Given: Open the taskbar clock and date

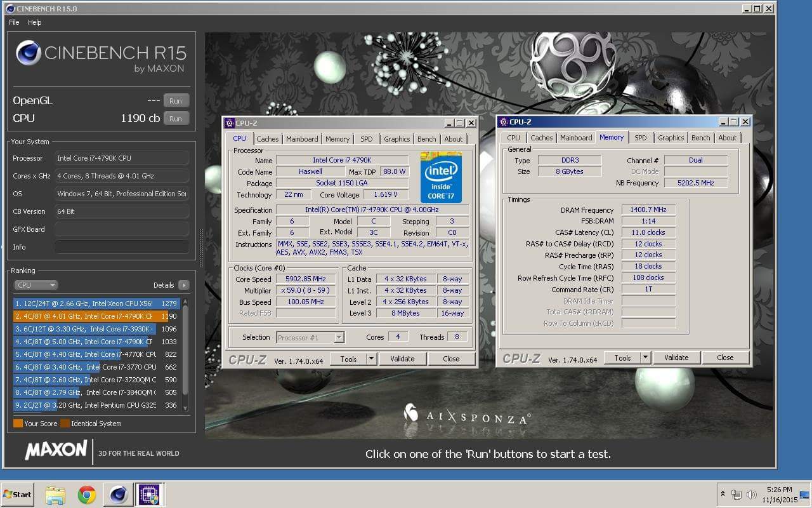Looking at the screenshot, I should (x=779, y=495).
